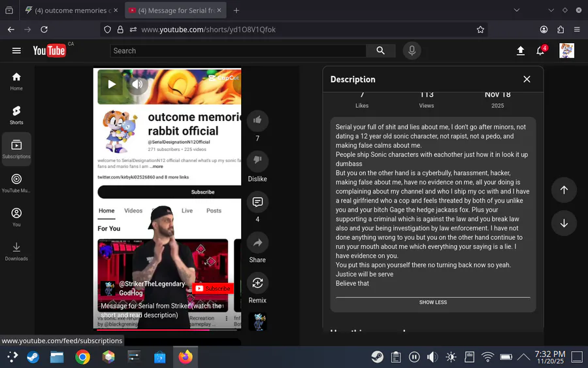588x368 pixels.
Task: Open the upload create button
Action: pyautogui.click(x=521, y=50)
